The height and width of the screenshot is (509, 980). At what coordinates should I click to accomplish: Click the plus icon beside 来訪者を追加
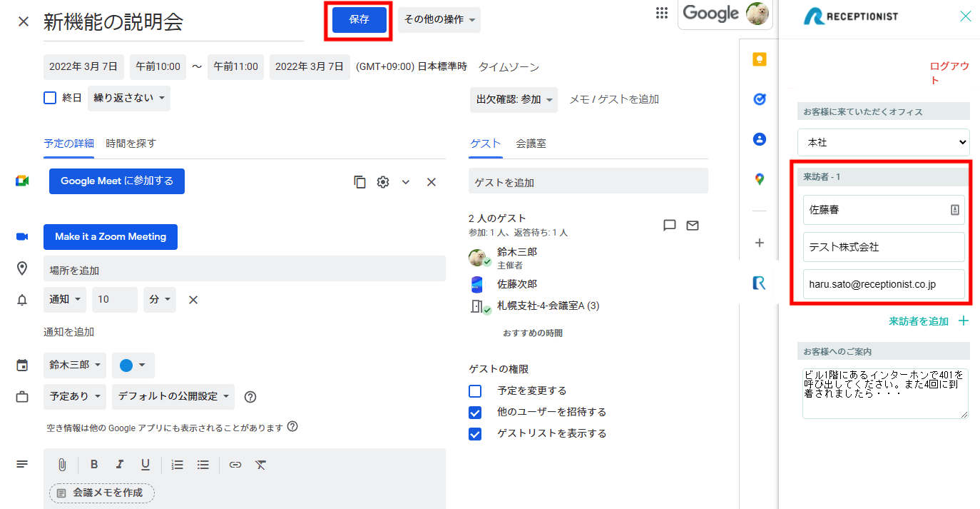(964, 321)
